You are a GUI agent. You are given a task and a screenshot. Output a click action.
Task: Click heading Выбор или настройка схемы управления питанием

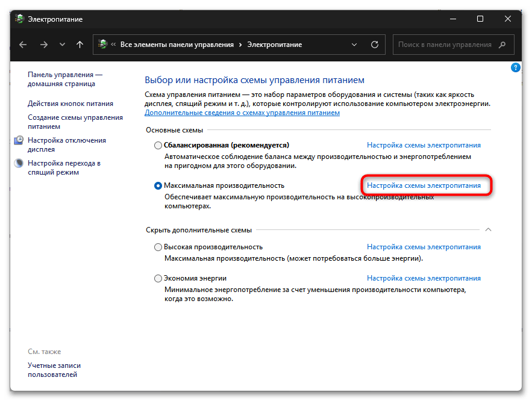click(x=254, y=80)
